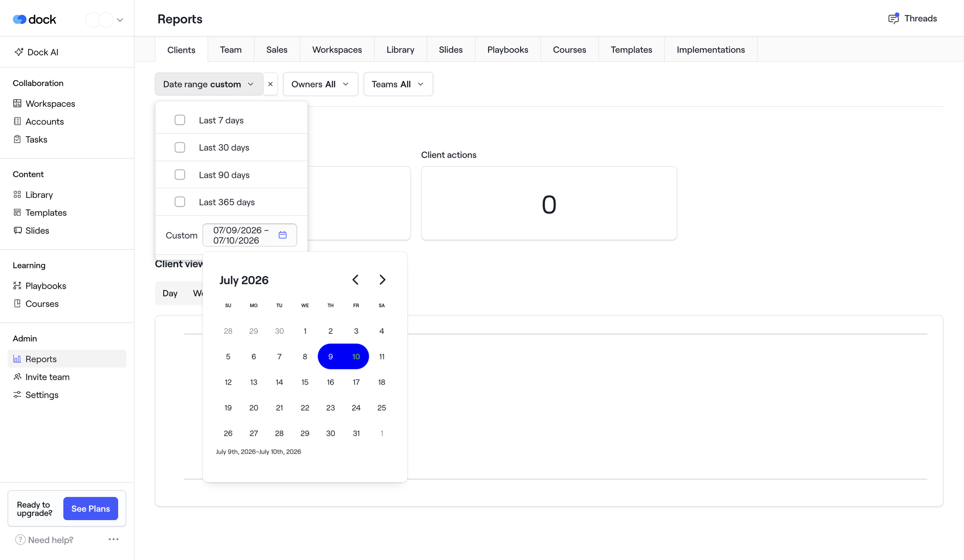The width and height of the screenshot is (964, 560).
Task: Select July 17 in the calendar
Action: (356, 383)
